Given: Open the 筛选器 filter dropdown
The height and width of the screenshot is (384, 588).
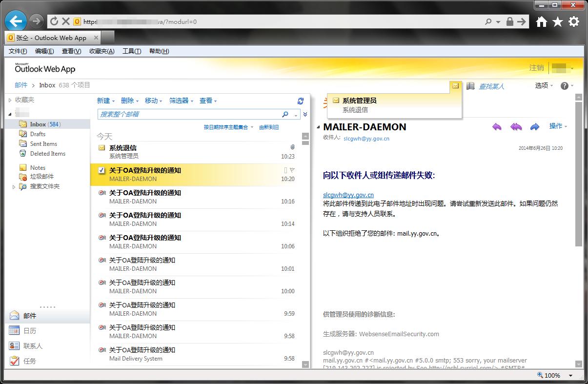Looking at the screenshot, I should [x=182, y=101].
